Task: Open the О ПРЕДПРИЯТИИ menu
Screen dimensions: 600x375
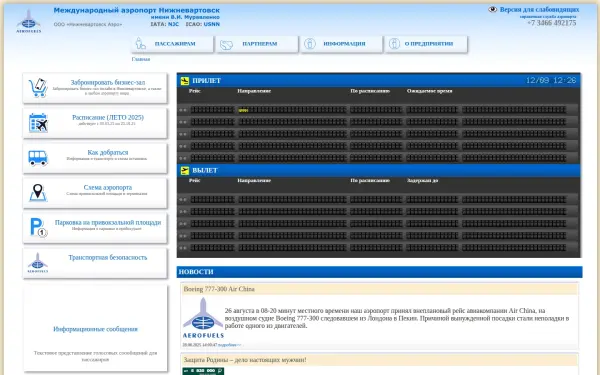Action: [426, 44]
